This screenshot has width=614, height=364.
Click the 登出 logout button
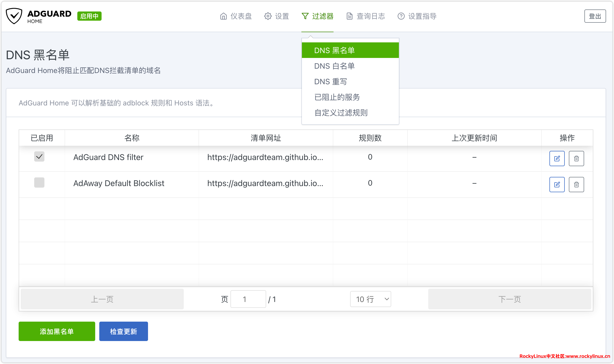tap(595, 16)
